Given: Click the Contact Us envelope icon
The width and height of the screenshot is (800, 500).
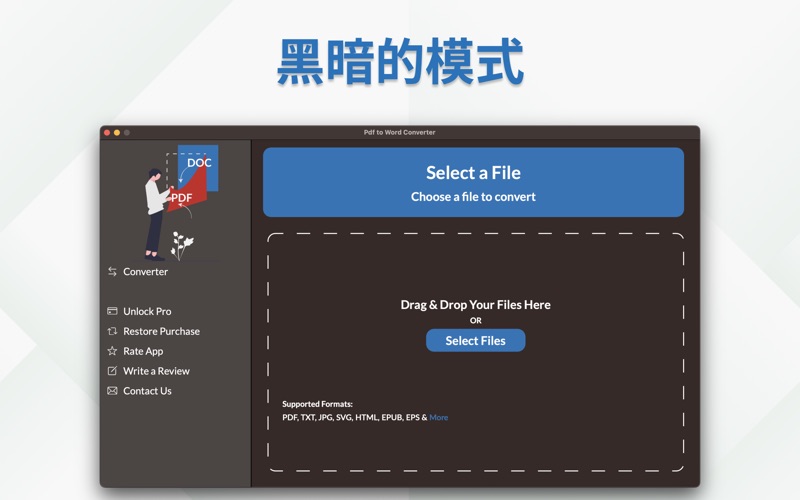Looking at the screenshot, I should coord(112,391).
